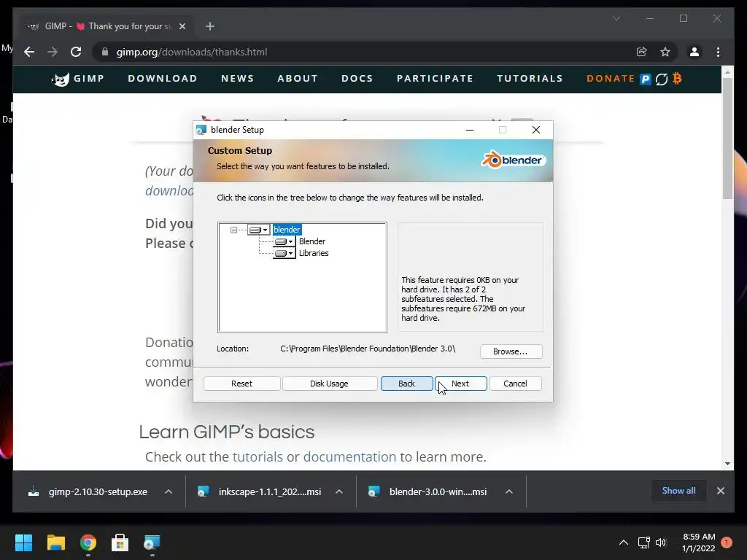Show hidden tray icons chevron

point(623,542)
